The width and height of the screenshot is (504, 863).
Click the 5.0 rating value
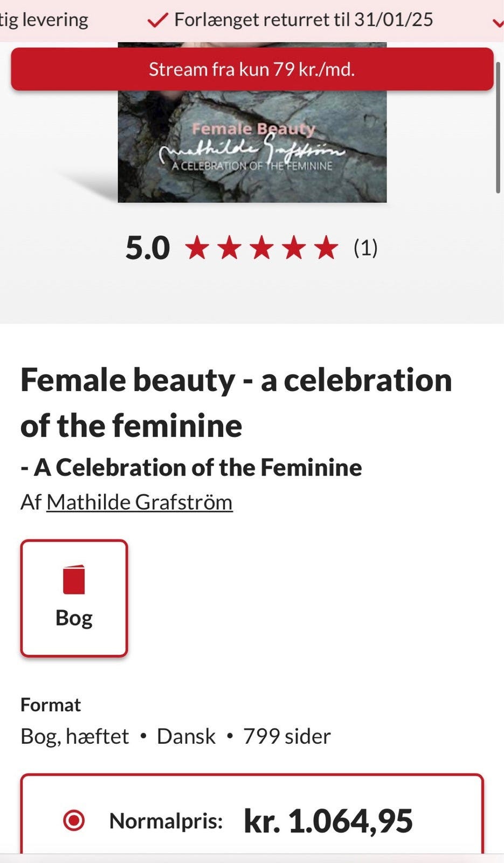pyautogui.click(x=147, y=248)
